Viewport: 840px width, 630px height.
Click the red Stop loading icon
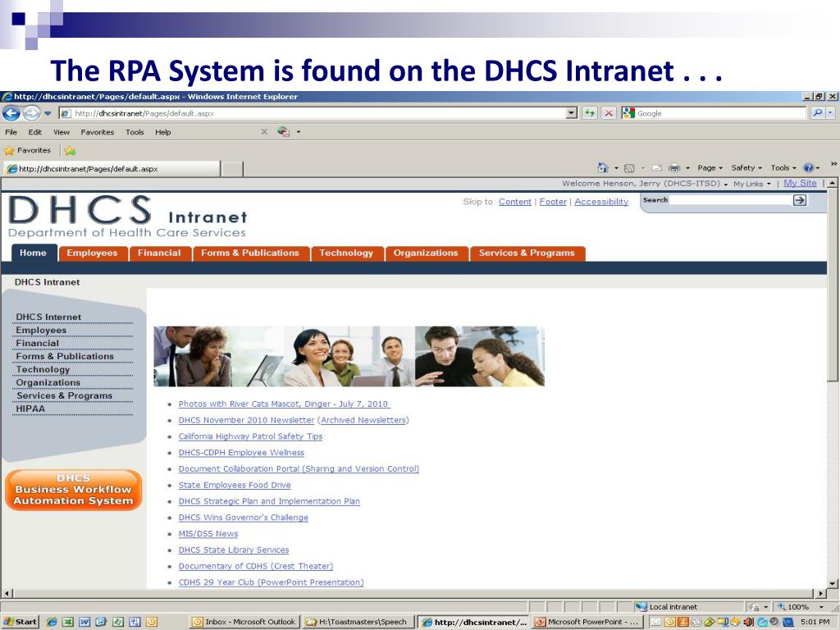pyautogui.click(x=609, y=113)
